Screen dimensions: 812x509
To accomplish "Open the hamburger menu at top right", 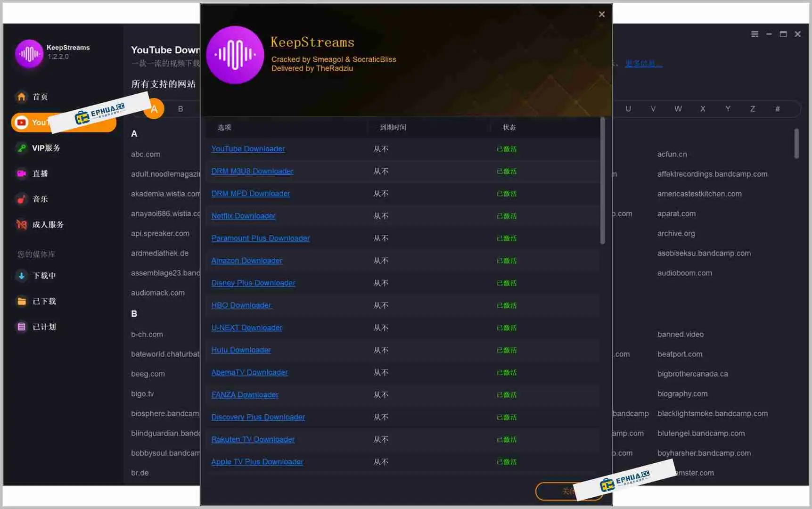I will click(755, 33).
